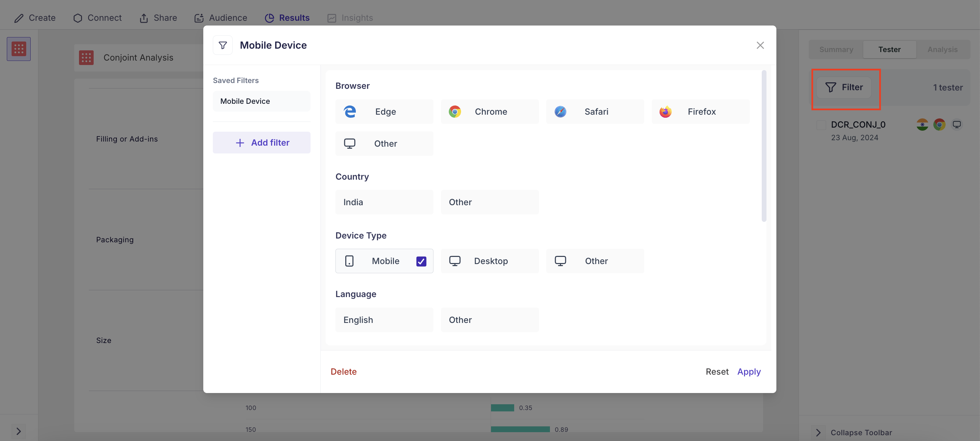Open the Create tab
The width and height of the screenshot is (980, 441).
(35, 18)
